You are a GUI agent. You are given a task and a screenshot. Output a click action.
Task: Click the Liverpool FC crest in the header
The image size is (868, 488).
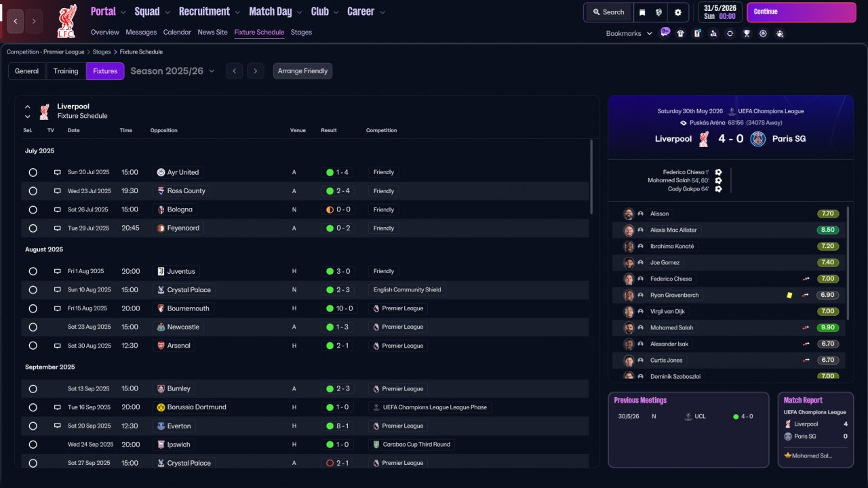66,20
